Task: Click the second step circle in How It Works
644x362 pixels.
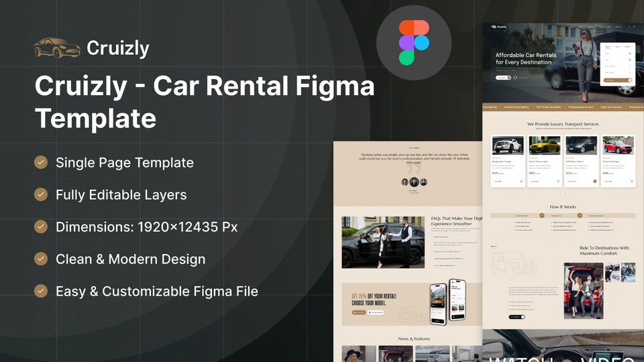Action: (580, 215)
